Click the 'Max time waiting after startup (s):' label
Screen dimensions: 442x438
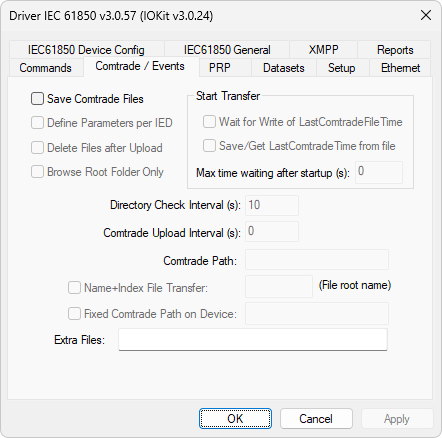273,173
